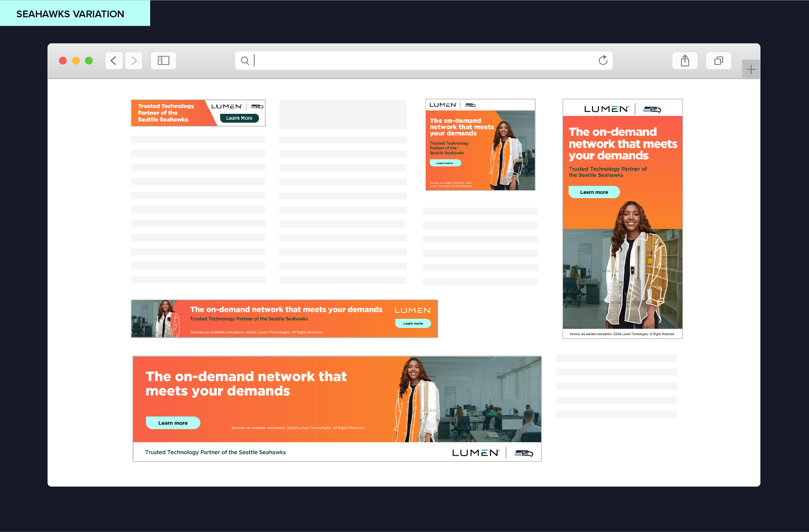Screen dimensions: 809x532
Task: Click the Seahawks logo in the small top-left banner
Action: 257,107
